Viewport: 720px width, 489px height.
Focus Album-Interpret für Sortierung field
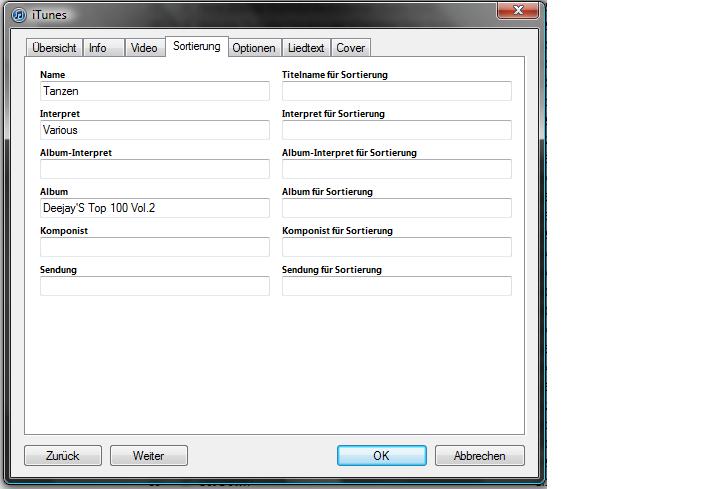pos(397,169)
